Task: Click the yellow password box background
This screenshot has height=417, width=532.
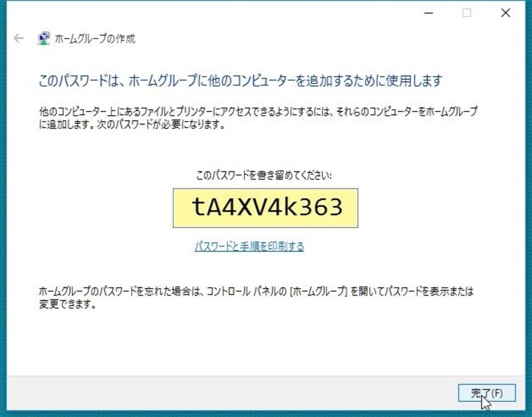Action: [265, 208]
